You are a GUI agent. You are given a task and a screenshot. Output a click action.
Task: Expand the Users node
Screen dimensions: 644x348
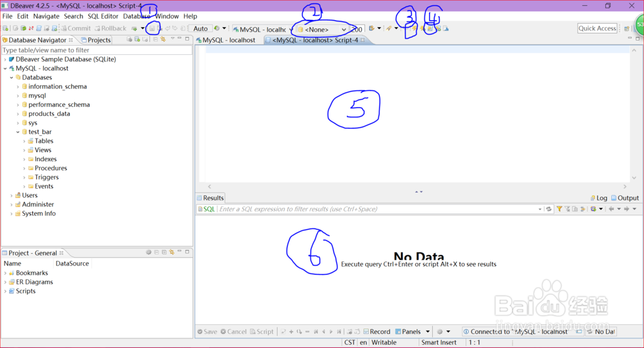click(x=12, y=195)
